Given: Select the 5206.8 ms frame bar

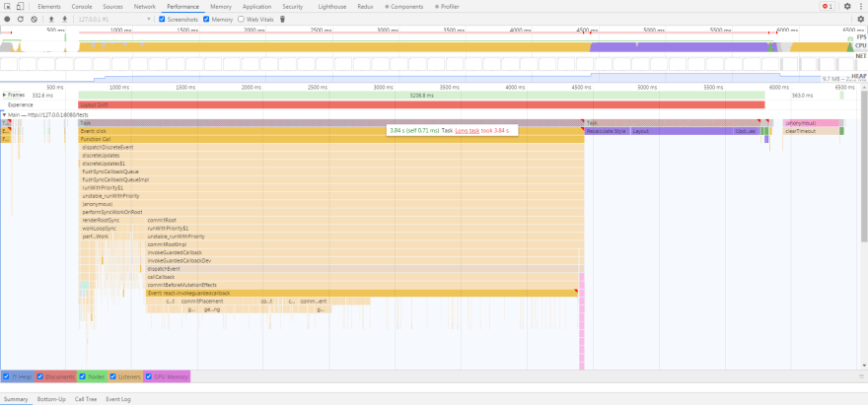Looking at the screenshot, I should click(421, 96).
